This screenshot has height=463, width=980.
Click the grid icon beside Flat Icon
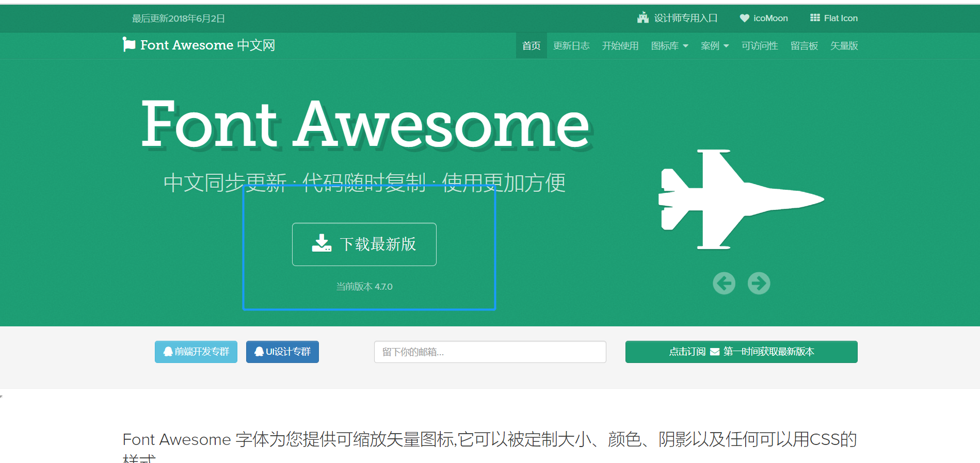coord(815,18)
